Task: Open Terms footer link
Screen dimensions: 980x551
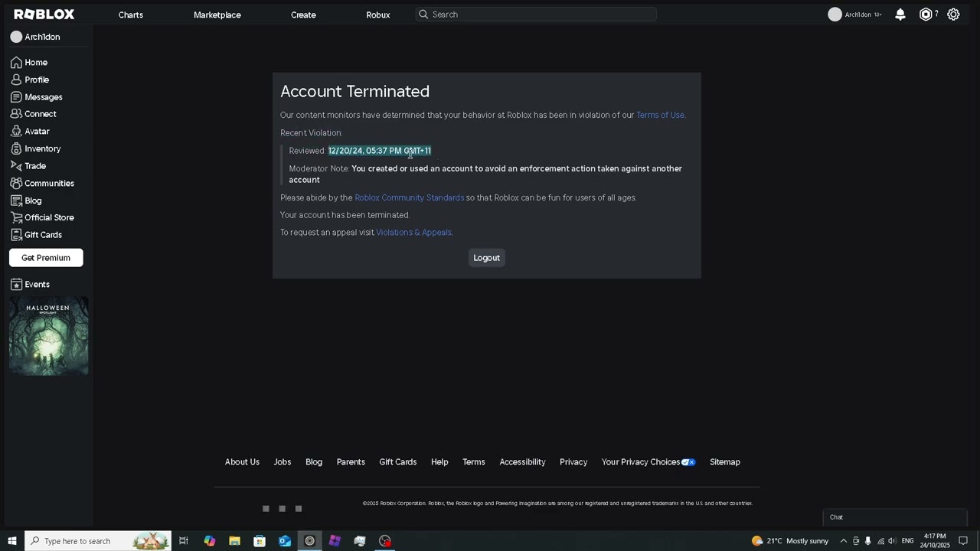Action: pyautogui.click(x=474, y=462)
